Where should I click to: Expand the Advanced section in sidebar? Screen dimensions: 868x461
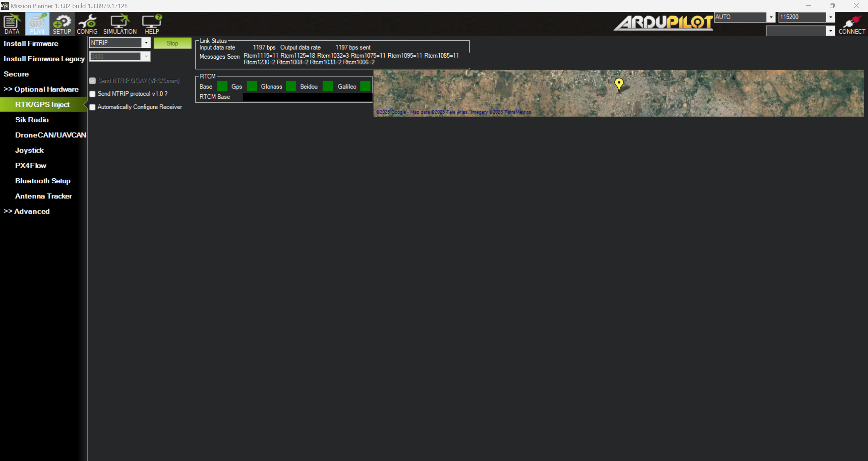[27, 211]
